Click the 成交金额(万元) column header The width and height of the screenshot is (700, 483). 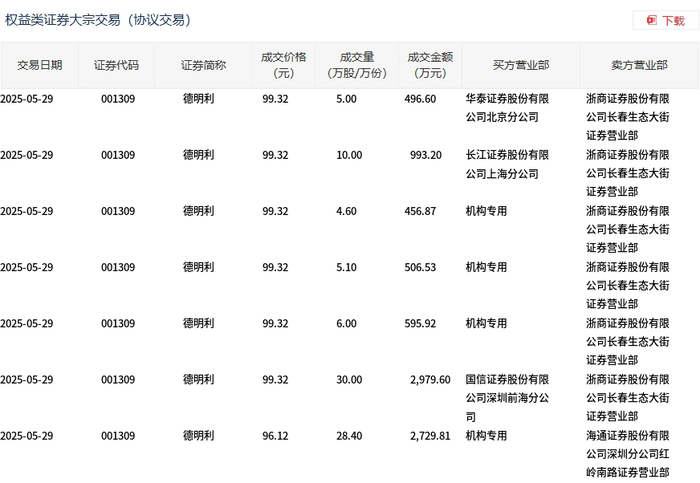[430, 66]
